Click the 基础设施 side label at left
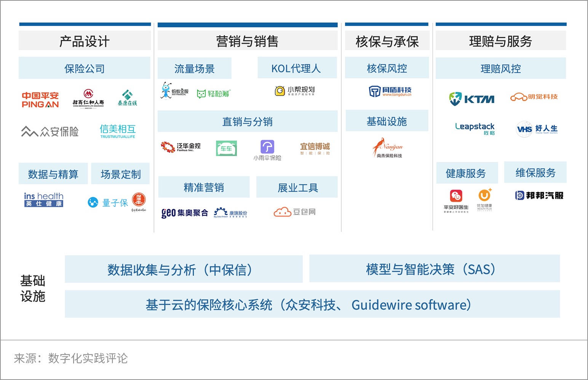This screenshot has width=588, height=380. (33, 288)
